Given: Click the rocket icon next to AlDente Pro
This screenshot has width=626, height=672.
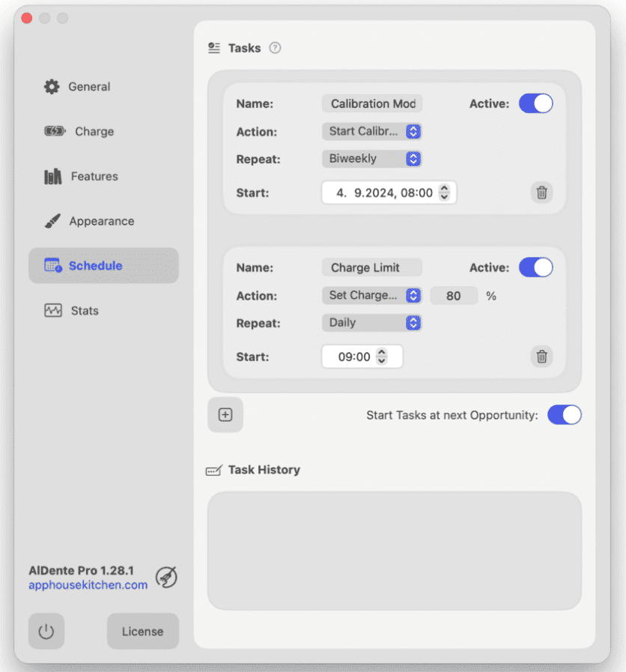Looking at the screenshot, I should pos(166,577).
